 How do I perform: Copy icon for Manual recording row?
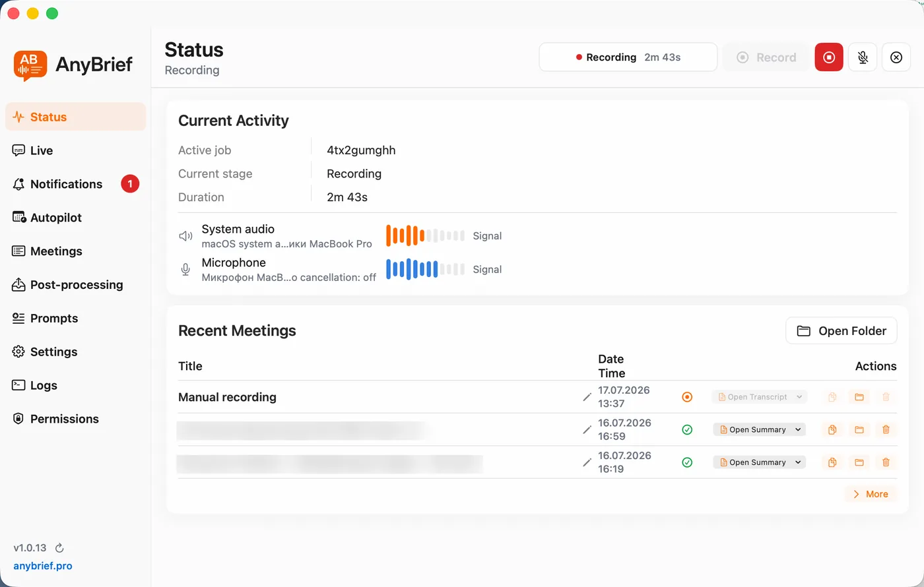[832, 397]
